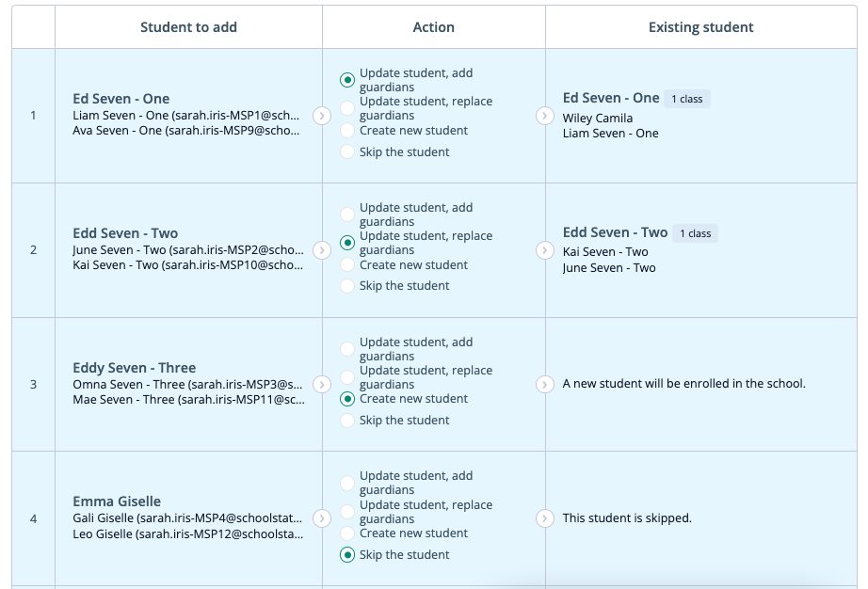Select 'Skip the student' for Eddy Seven - Three
Screen dimensions: 868x589
point(347,421)
